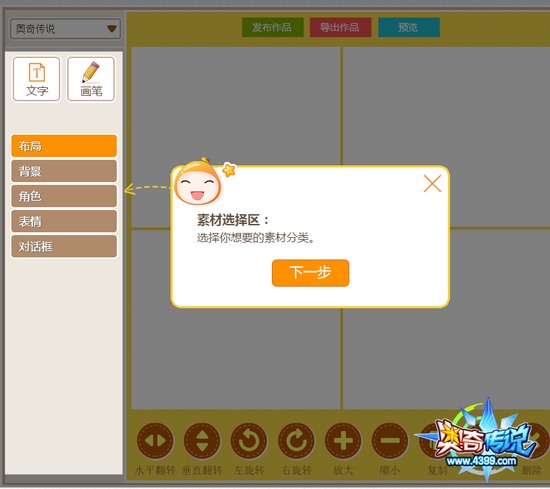Viewport: 550px width, 489px height.
Task: Click the 放大 zoom in plus icon
Action: coord(343,441)
